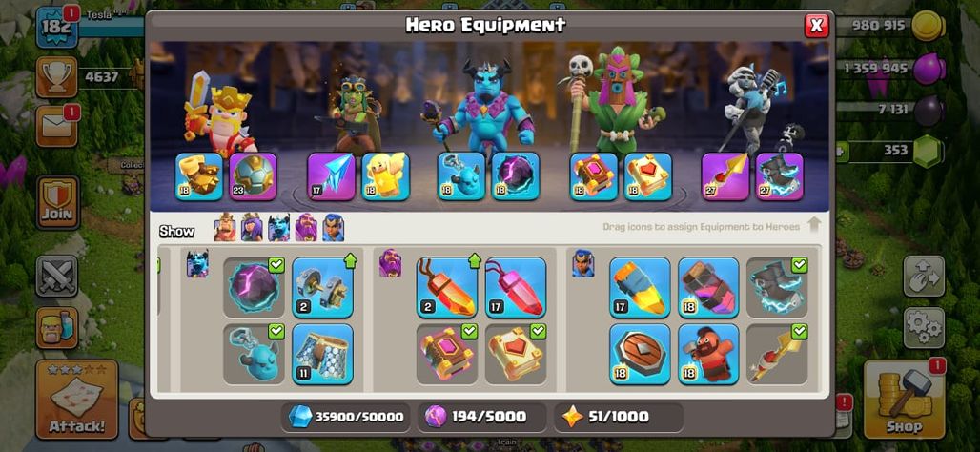The height and width of the screenshot is (452, 980).
Task: Open the Shop button
Action: (904, 400)
